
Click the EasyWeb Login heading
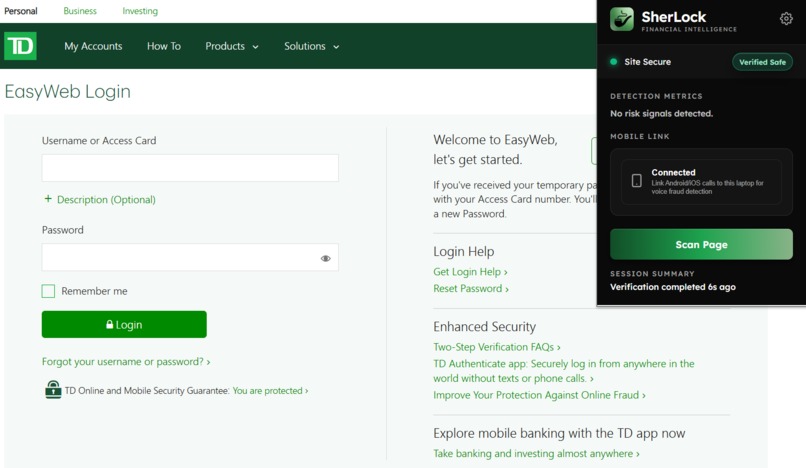67,92
